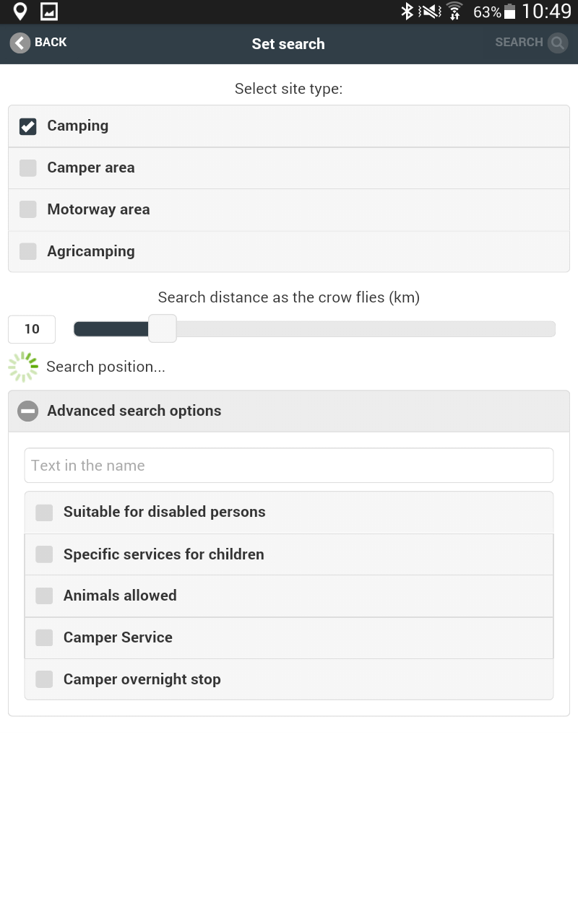The height and width of the screenshot is (924, 578).
Task: Enable Animals allowed filter
Action: click(x=289, y=596)
